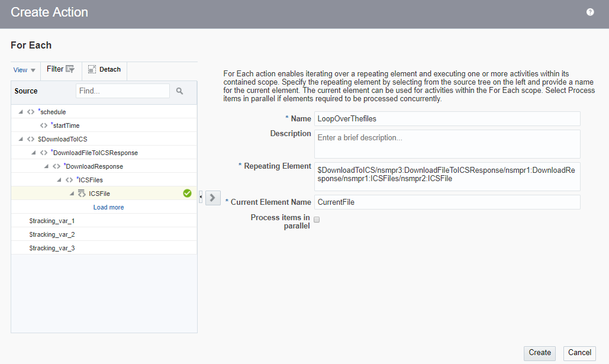Click the green checkmark on ICSFile
Screen dimensions: 609x364
[187, 194]
